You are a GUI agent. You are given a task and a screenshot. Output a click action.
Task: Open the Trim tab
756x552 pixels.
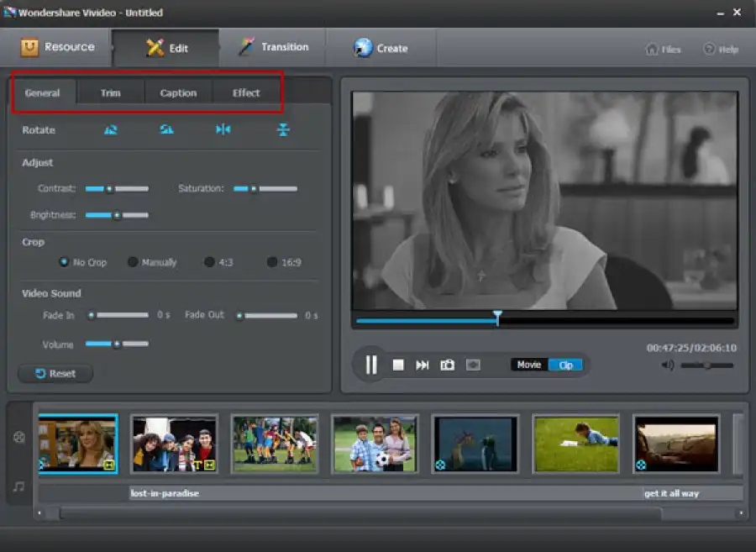point(110,92)
